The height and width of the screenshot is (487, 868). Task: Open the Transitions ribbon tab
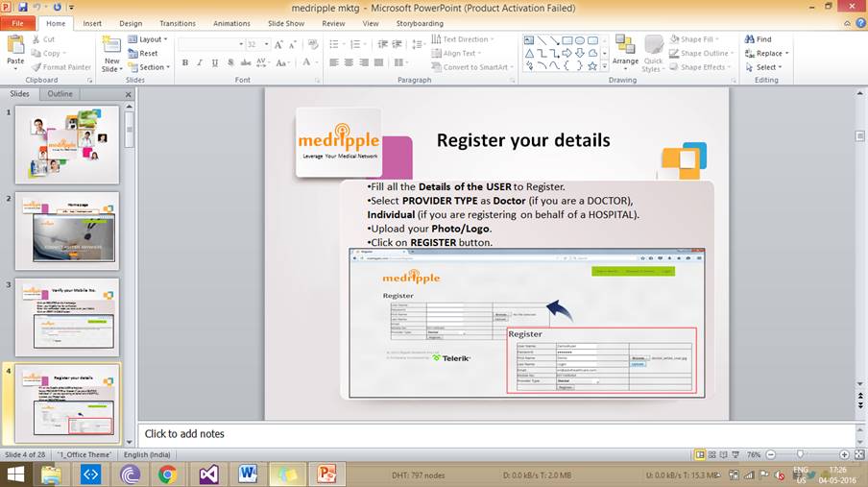click(177, 23)
